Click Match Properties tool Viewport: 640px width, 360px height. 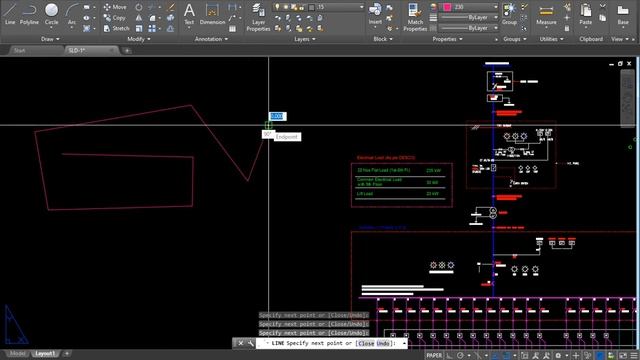tap(415, 17)
